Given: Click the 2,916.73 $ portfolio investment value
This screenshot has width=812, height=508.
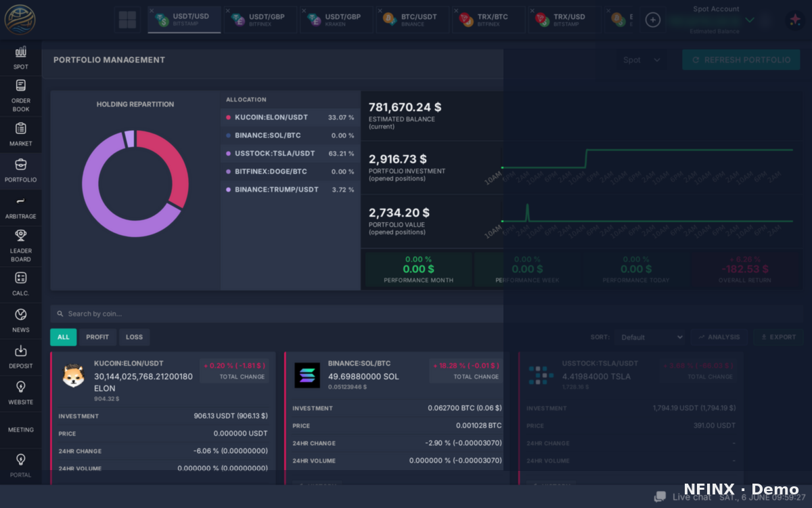Looking at the screenshot, I should coord(397,159).
